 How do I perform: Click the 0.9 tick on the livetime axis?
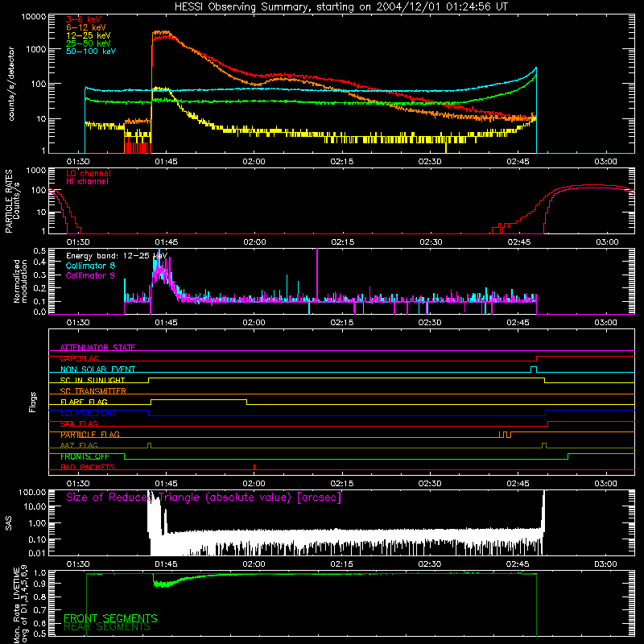[x=39, y=583]
